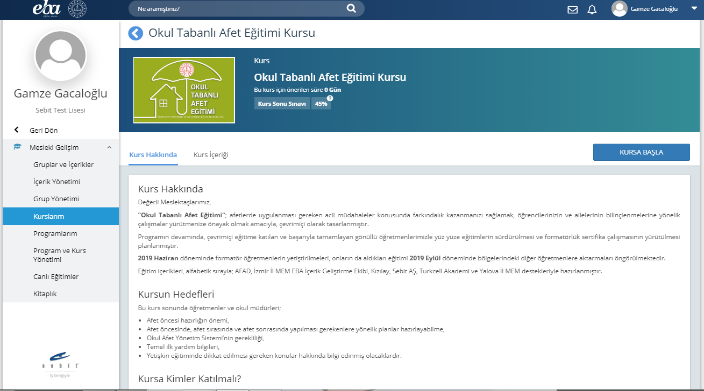Viewport: 704px width, 391px height.
Task: Switch to the Kurs İçeriği tab
Action: tap(211, 154)
